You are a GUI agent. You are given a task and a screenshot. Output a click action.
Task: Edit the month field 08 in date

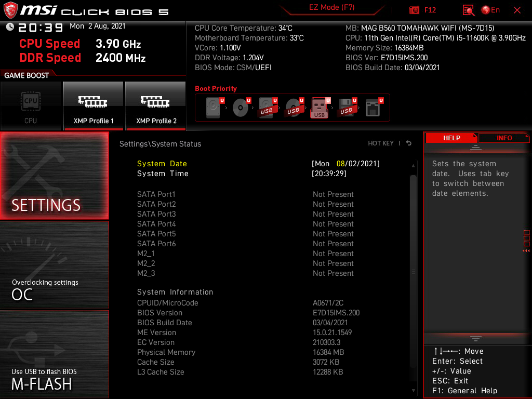[x=340, y=164]
